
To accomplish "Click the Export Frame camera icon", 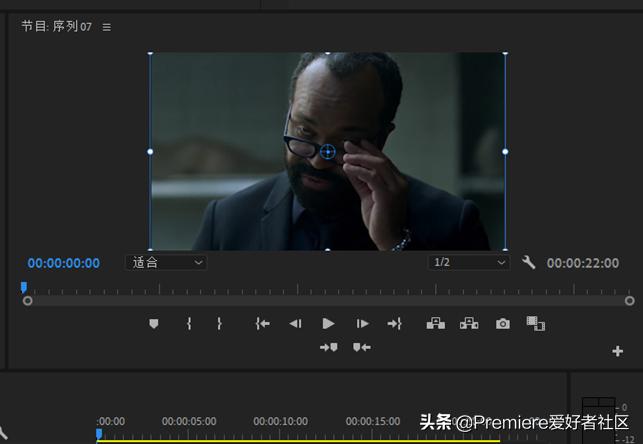I will point(503,324).
